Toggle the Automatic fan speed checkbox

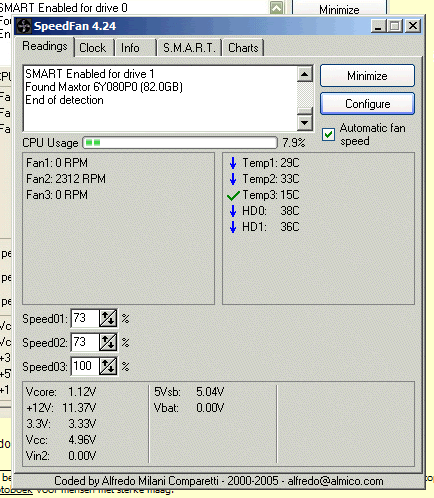[328, 134]
